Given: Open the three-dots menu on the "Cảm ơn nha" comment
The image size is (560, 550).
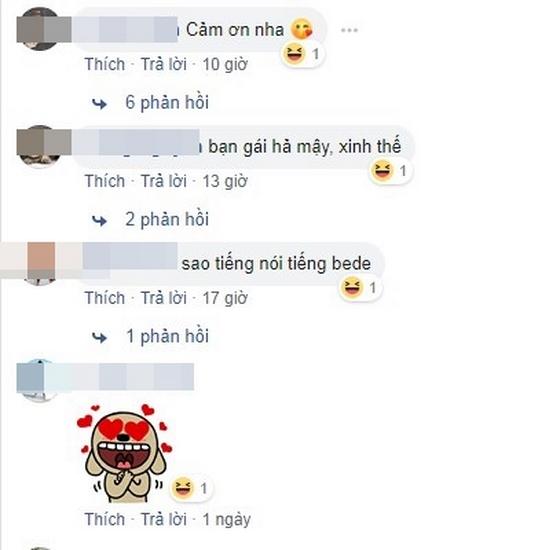Looking at the screenshot, I should click(349, 30).
